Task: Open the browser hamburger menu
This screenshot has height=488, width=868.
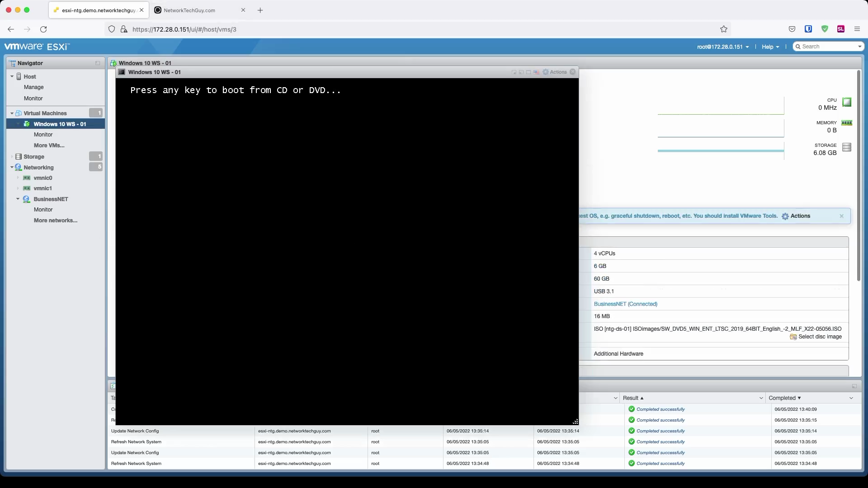Action: [x=857, y=29]
